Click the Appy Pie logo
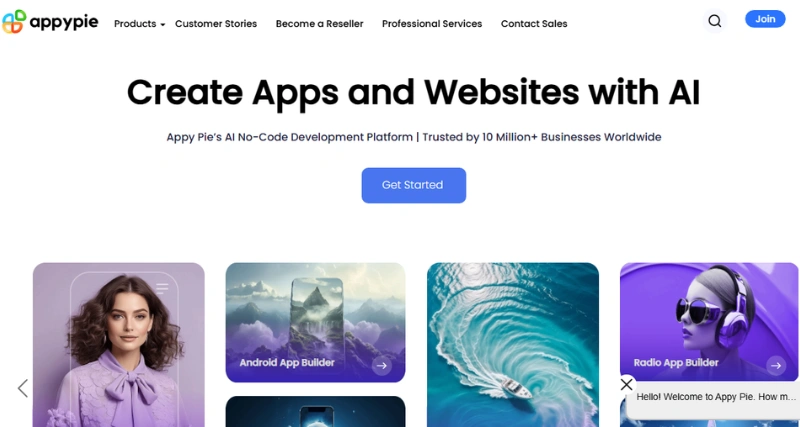 50,22
